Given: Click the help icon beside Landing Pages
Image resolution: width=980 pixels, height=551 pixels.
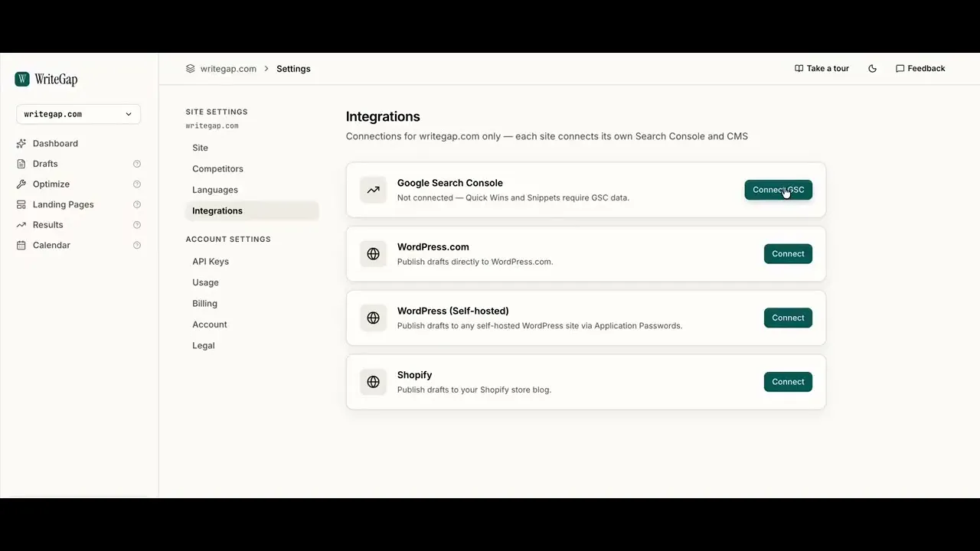Looking at the screenshot, I should pos(137,204).
